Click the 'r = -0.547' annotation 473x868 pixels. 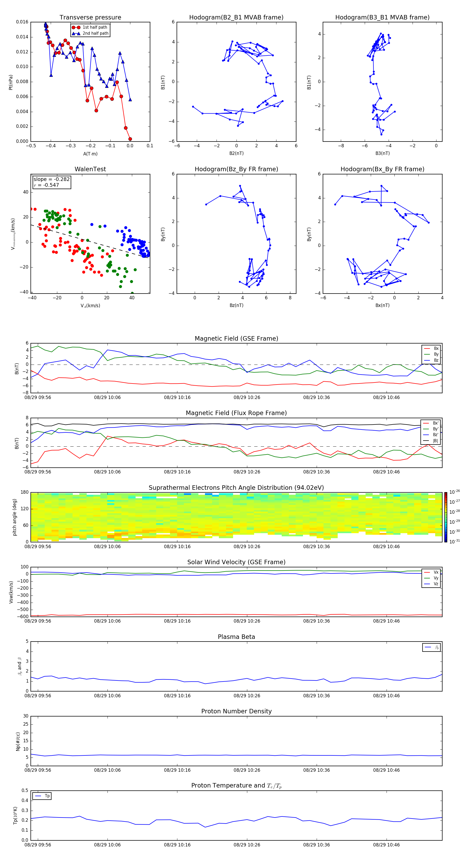point(47,185)
